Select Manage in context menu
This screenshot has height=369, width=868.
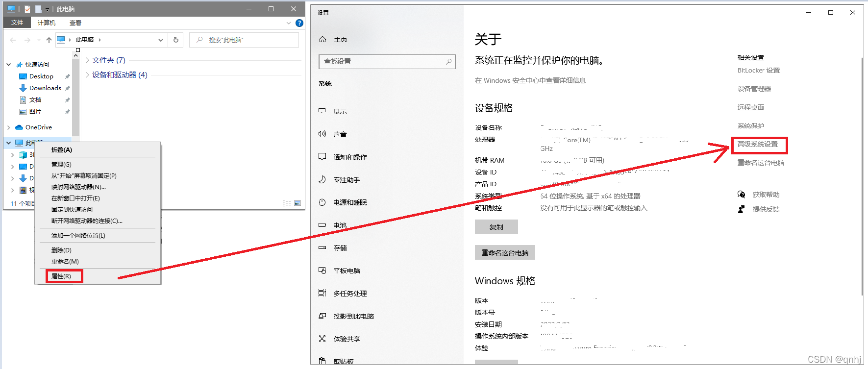[61, 165]
